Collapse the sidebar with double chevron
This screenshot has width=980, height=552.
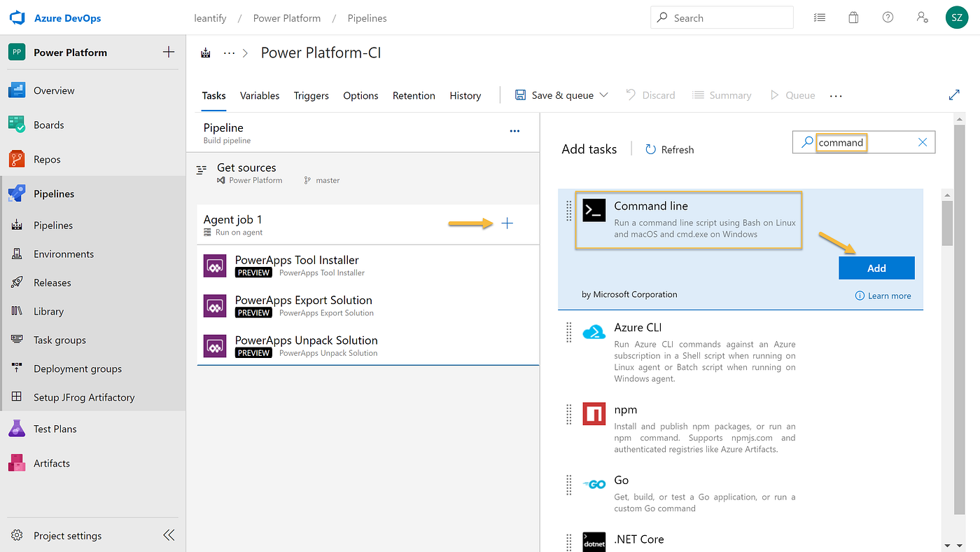click(169, 535)
